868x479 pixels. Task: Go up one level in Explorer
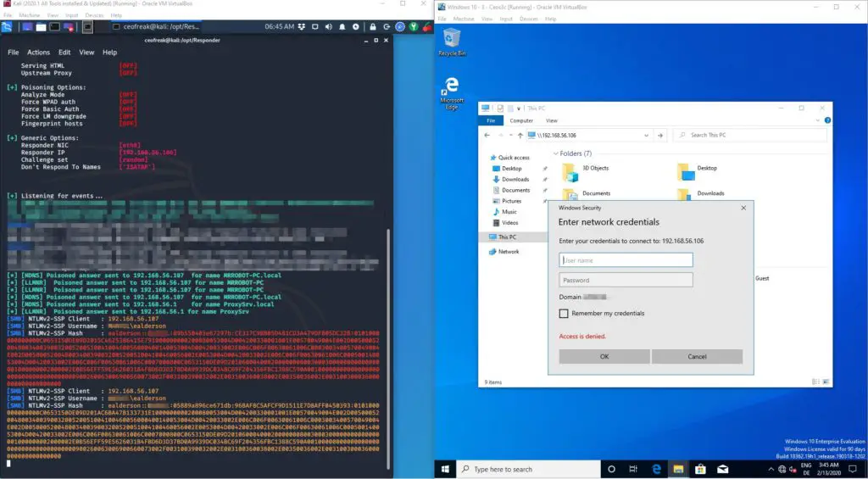pyautogui.click(x=520, y=135)
